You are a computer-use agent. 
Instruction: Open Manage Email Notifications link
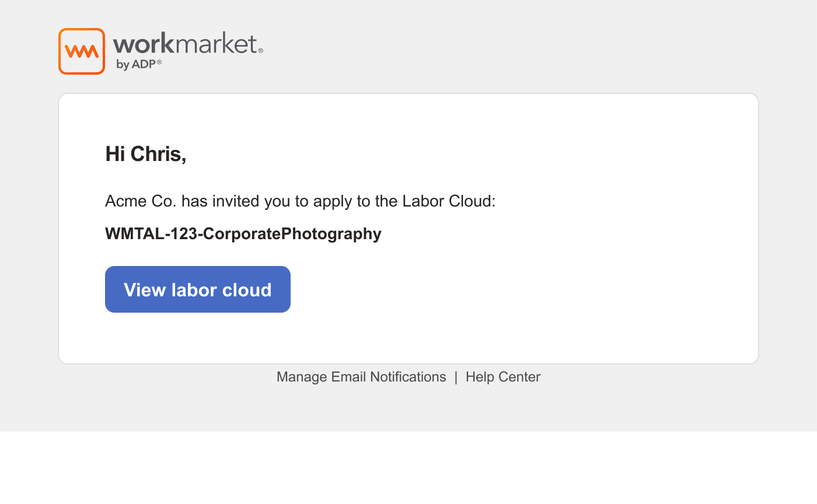361,377
